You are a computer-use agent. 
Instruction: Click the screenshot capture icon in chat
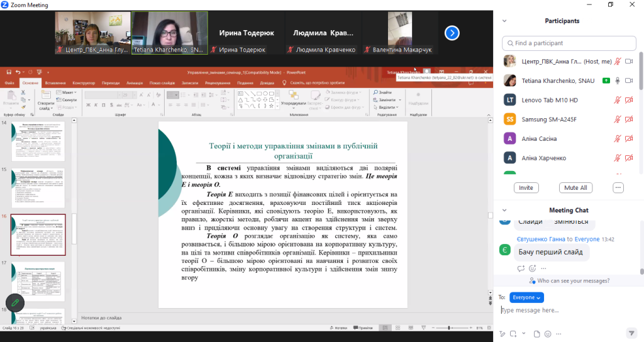point(514,333)
